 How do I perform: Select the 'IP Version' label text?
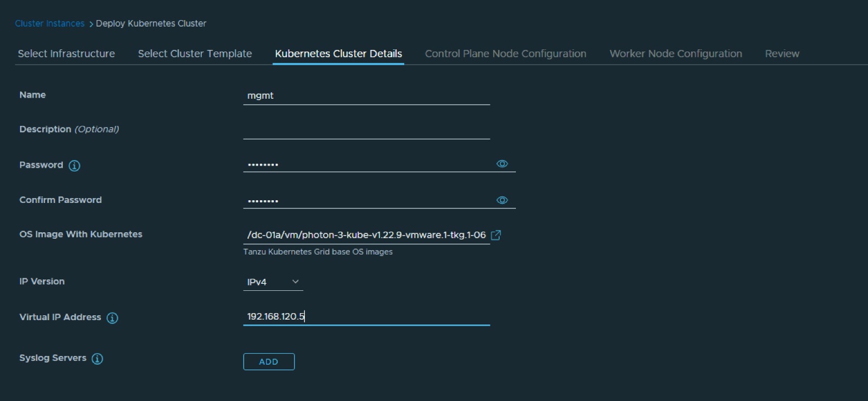point(42,282)
